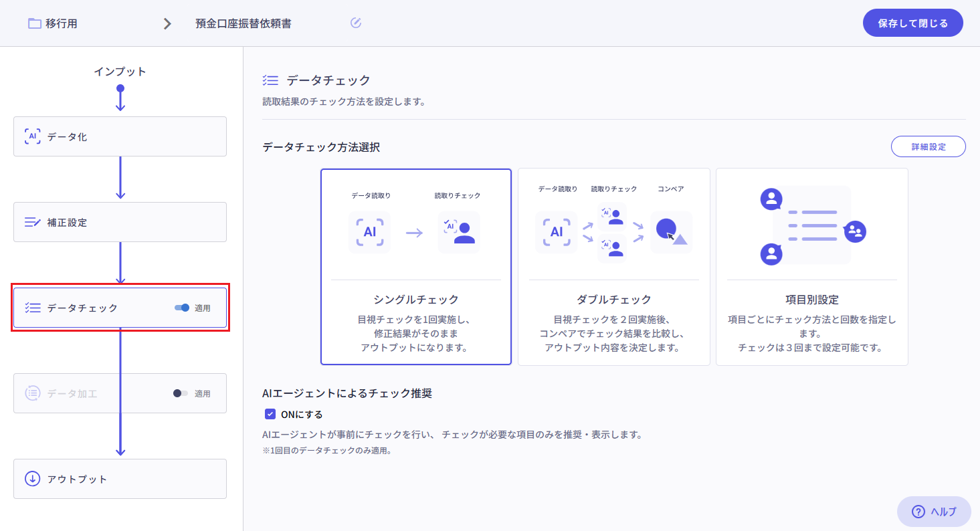Click the AI reading icon in ダブルチェック card
The width and height of the screenshot is (980, 531).
[556, 232]
